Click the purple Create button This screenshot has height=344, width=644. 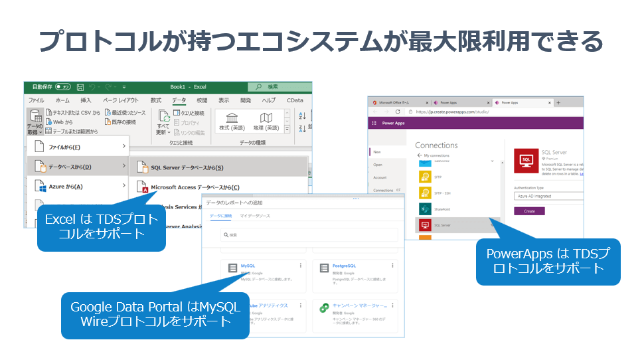point(529,211)
